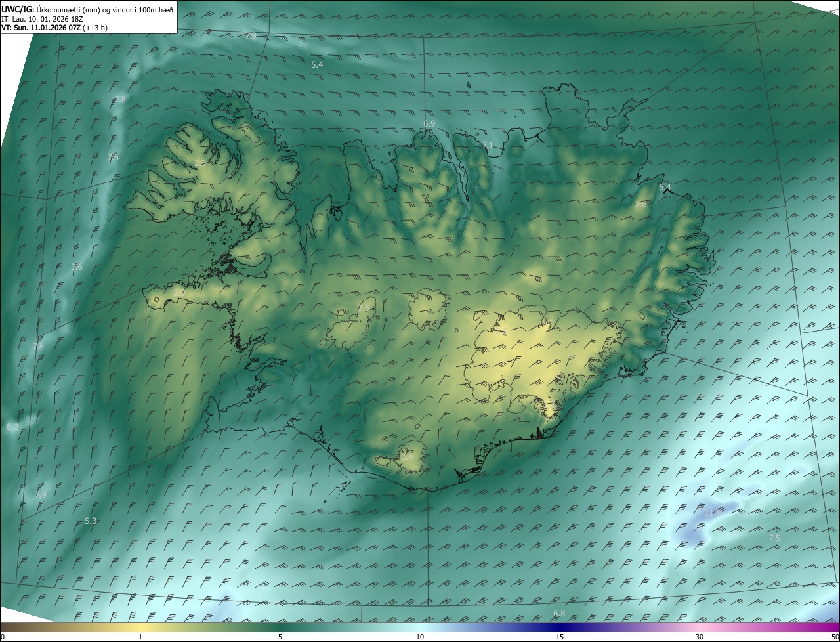The width and height of the screenshot is (840, 642).
Task: Pick the yellow color near the 1 tick
Action: (x=140, y=627)
